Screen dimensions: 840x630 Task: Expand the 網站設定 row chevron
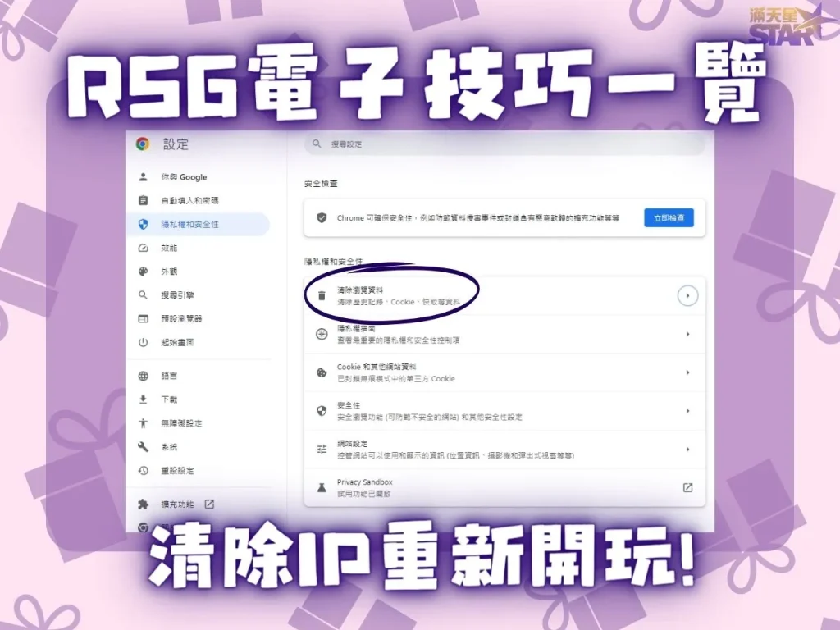[x=687, y=448]
